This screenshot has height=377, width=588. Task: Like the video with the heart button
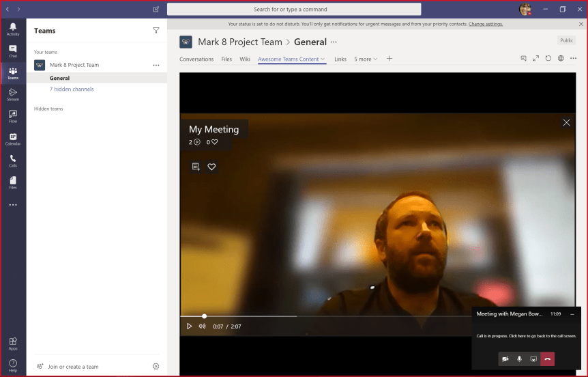click(211, 167)
